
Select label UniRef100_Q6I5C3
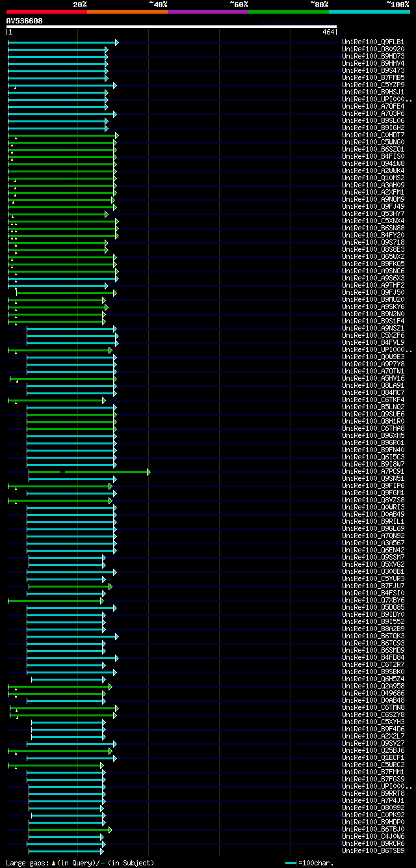(x=374, y=457)
